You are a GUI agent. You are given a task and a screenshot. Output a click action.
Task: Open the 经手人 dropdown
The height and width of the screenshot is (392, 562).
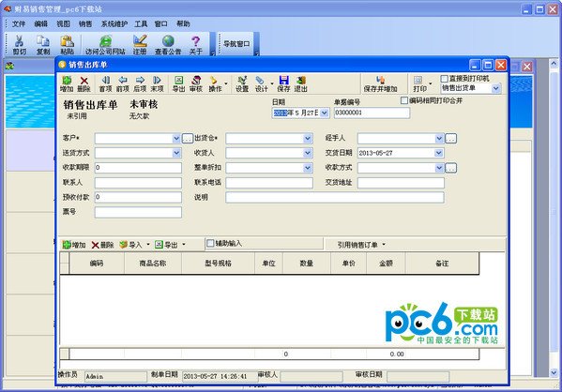coord(439,138)
